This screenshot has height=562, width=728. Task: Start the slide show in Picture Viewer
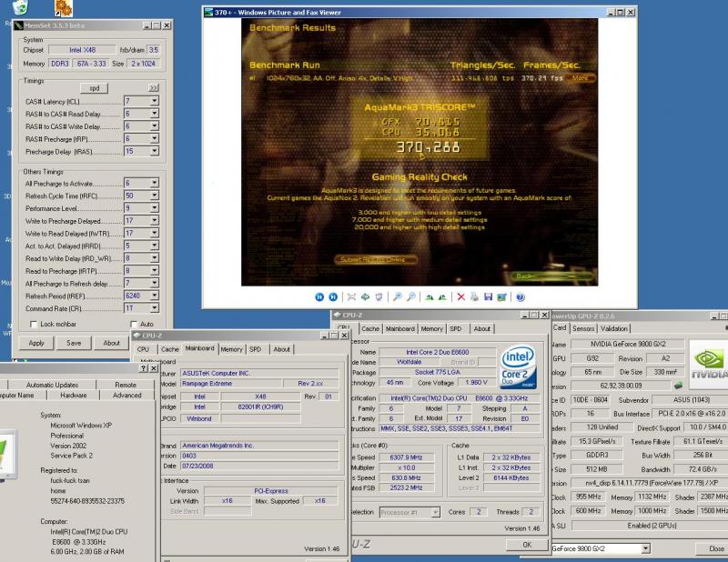[379, 297]
